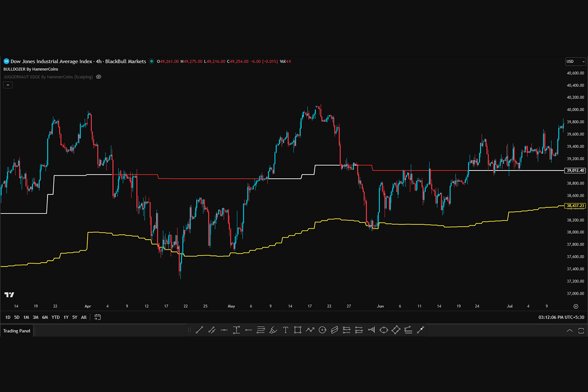Click the arrow marker tool

420,330
